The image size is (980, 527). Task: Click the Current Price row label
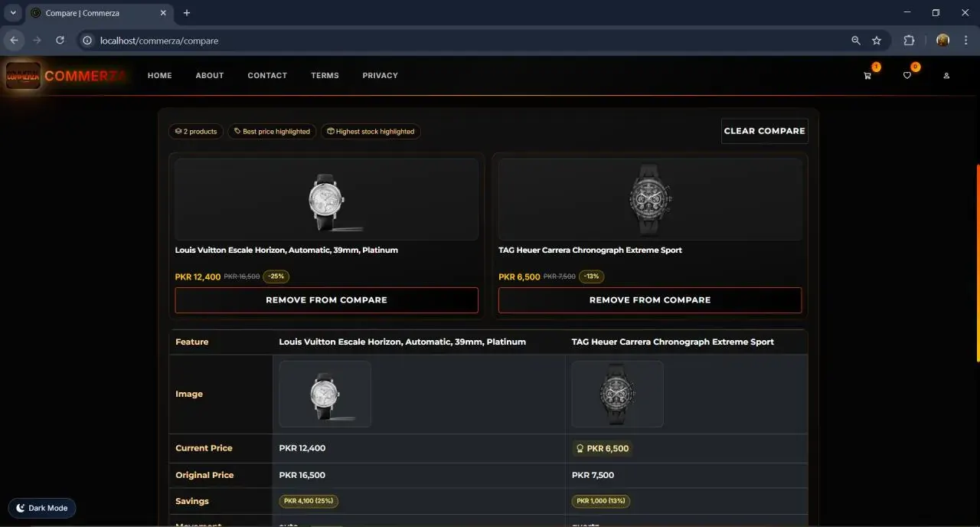point(204,448)
